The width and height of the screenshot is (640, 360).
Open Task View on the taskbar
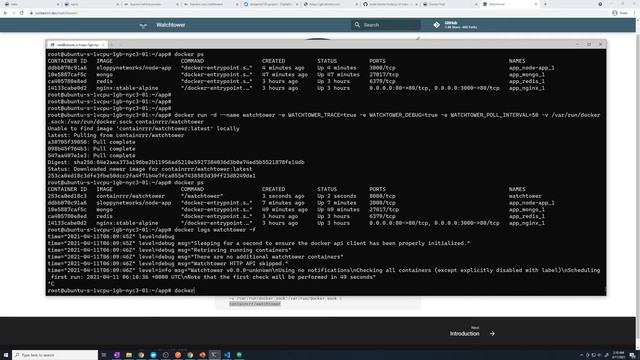click(104, 355)
